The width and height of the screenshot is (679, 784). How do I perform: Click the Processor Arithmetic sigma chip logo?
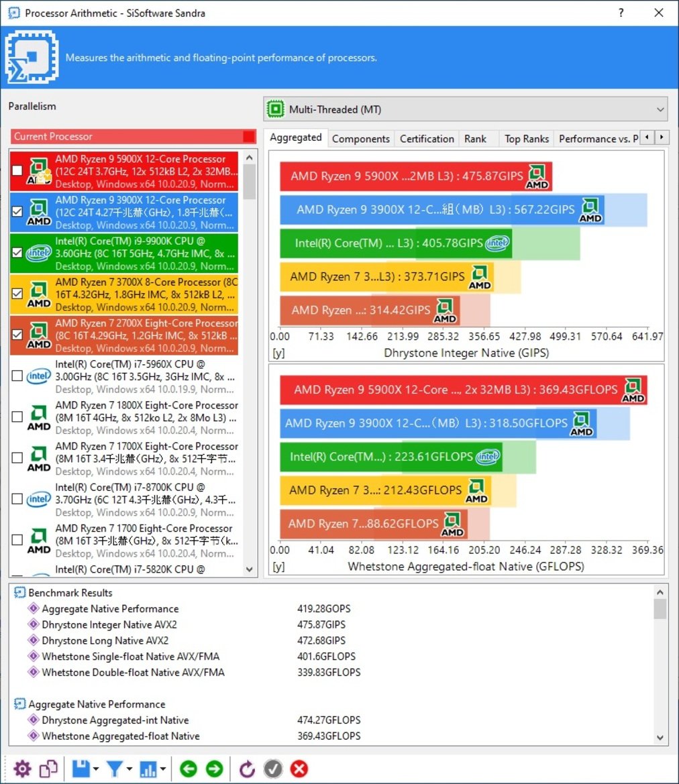(32, 57)
